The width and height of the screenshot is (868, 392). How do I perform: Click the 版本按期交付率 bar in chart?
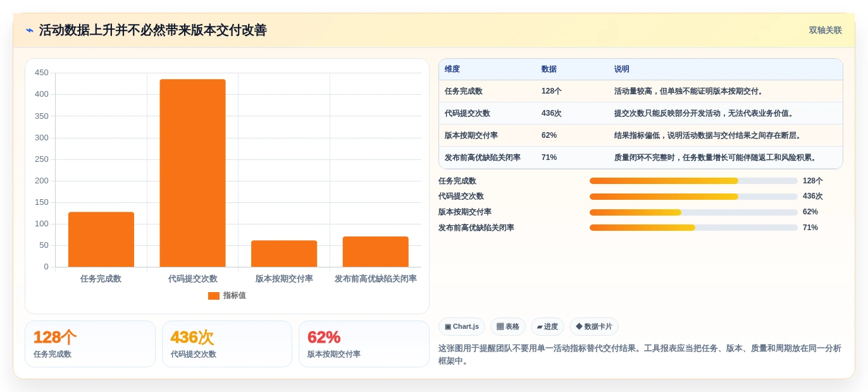(x=284, y=254)
